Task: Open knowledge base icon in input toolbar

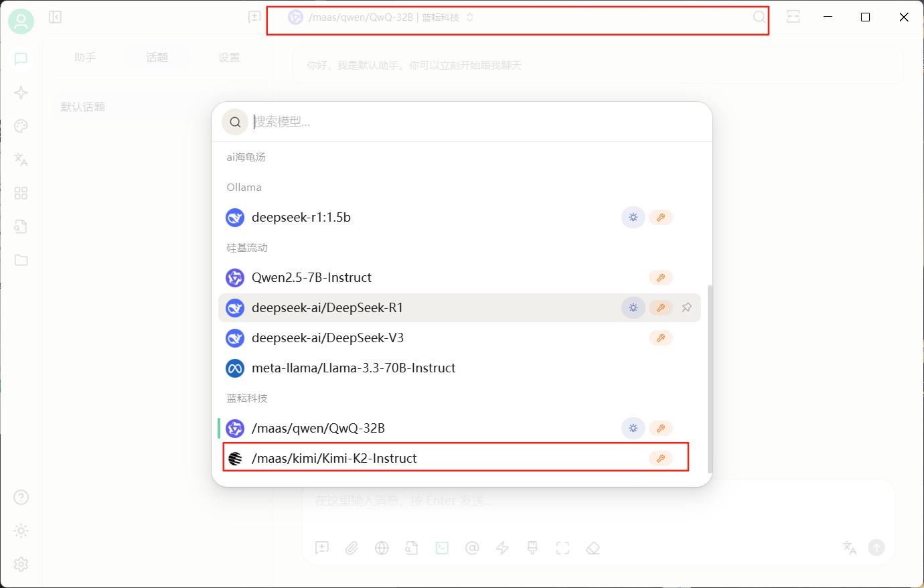Action: pyautogui.click(x=412, y=548)
